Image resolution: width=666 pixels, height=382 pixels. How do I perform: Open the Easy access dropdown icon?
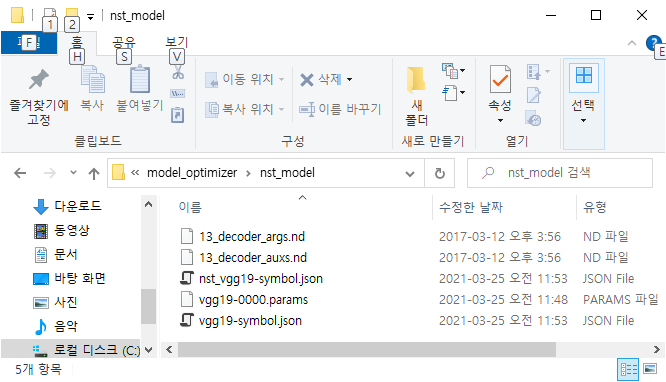tap(453, 92)
